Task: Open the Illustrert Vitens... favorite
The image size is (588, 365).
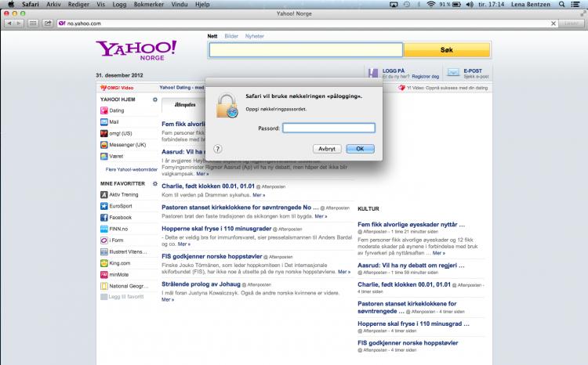Action: click(128, 252)
